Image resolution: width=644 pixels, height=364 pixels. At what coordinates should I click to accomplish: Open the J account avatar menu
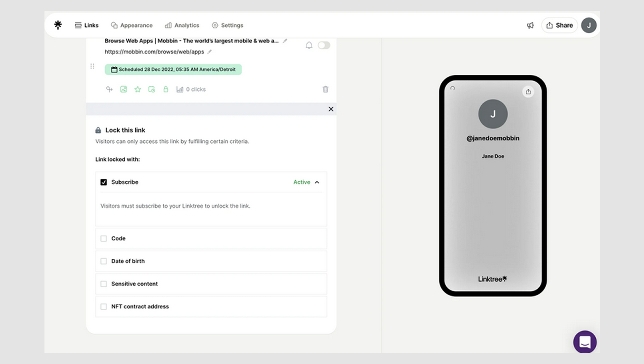pos(589,25)
